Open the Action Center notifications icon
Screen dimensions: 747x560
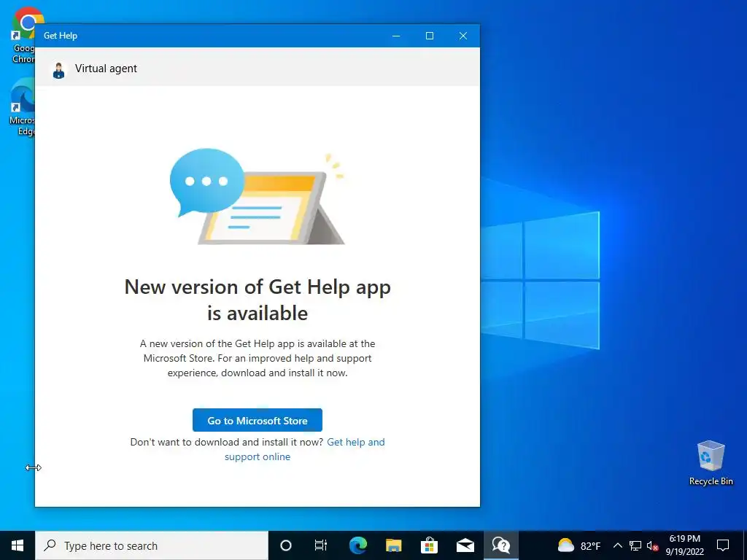tap(723, 545)
